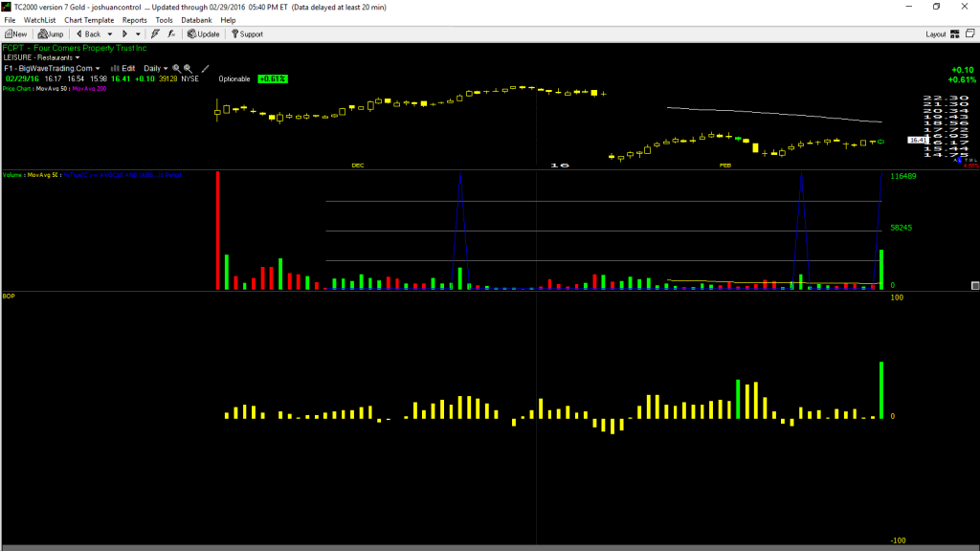Screen dimensions: 980x551
Task: Click Edit to modify chart indicators
Action: coord(123,68)
